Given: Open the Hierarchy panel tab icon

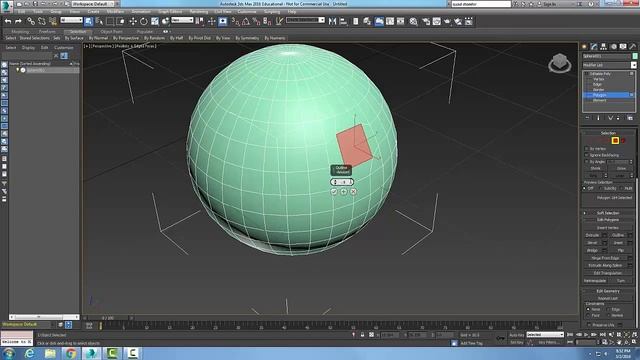Looking at the screenshot, I should [603, 47].
